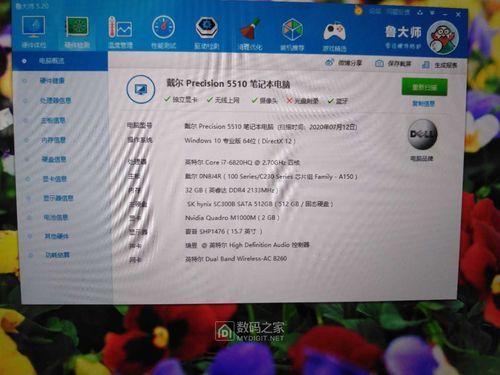Viewport: 500px width, 375px height.
Task: Click the 光盘刻录 crossed feature
Action: (x=302, y=101)
